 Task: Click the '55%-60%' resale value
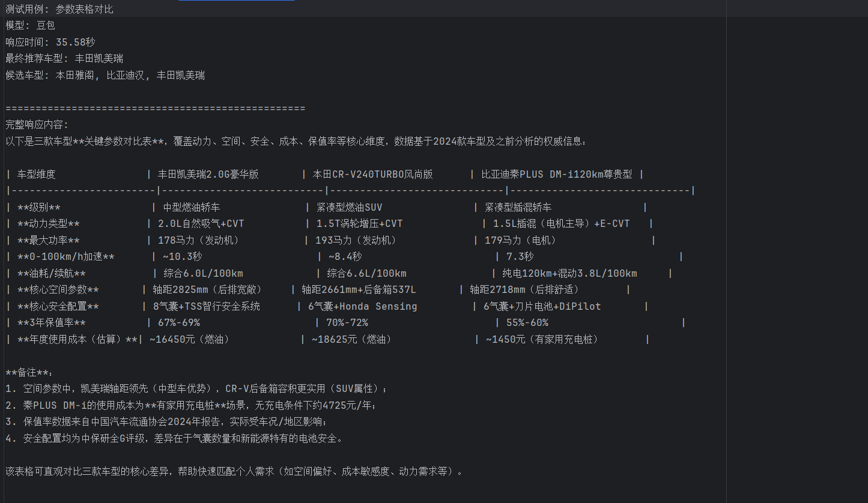coord(527,322)
